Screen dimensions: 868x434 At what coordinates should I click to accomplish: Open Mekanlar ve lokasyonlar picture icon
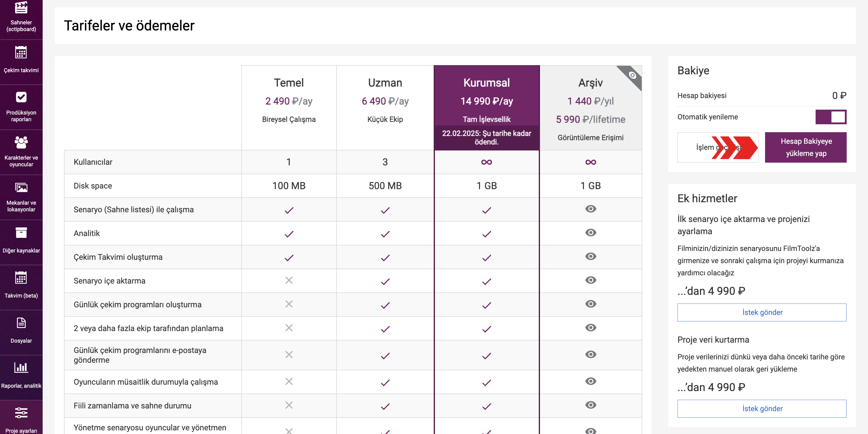coord(21,187)
